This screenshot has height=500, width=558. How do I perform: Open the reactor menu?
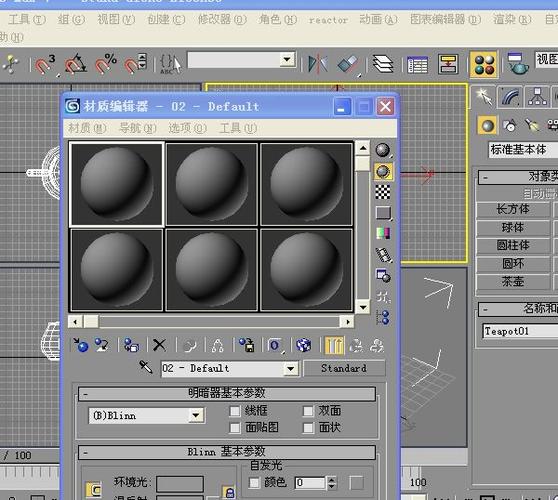pos(328,20)
